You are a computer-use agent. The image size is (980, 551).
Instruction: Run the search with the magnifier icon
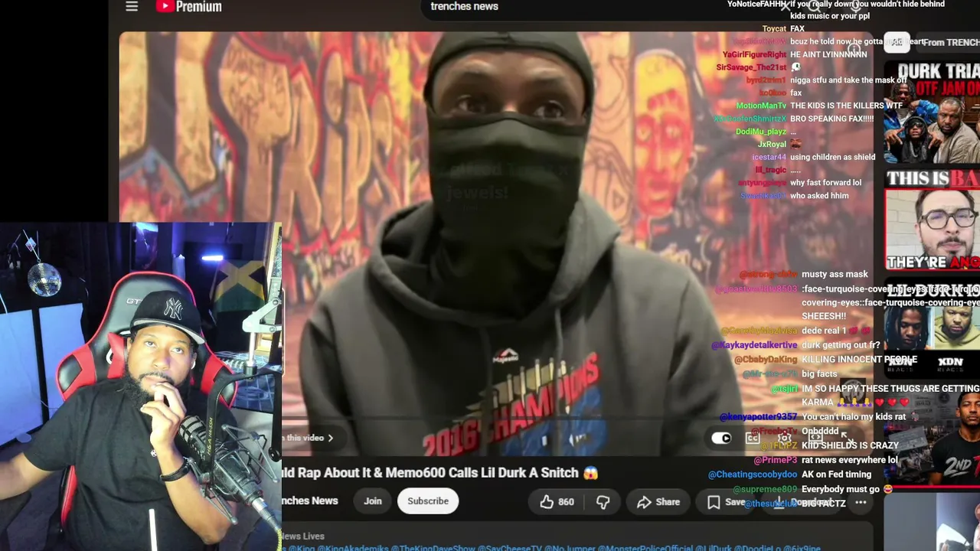pos(813,6)
